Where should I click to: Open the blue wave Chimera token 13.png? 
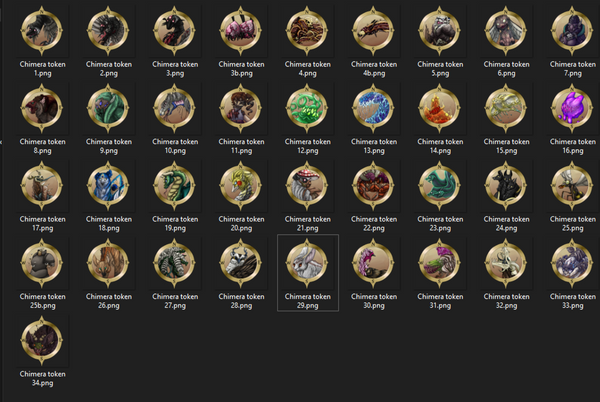coord(373,109)
